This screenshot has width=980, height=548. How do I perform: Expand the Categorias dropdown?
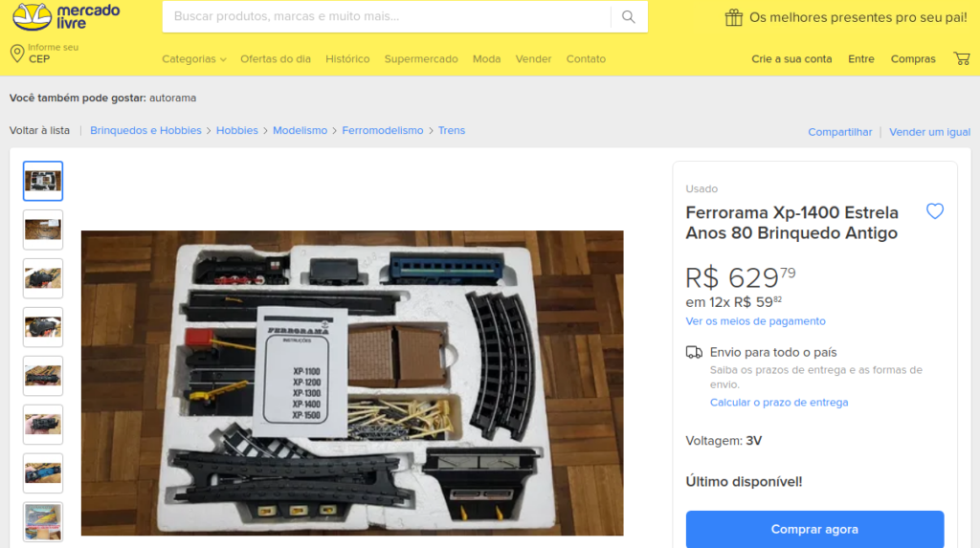(193, 58)
